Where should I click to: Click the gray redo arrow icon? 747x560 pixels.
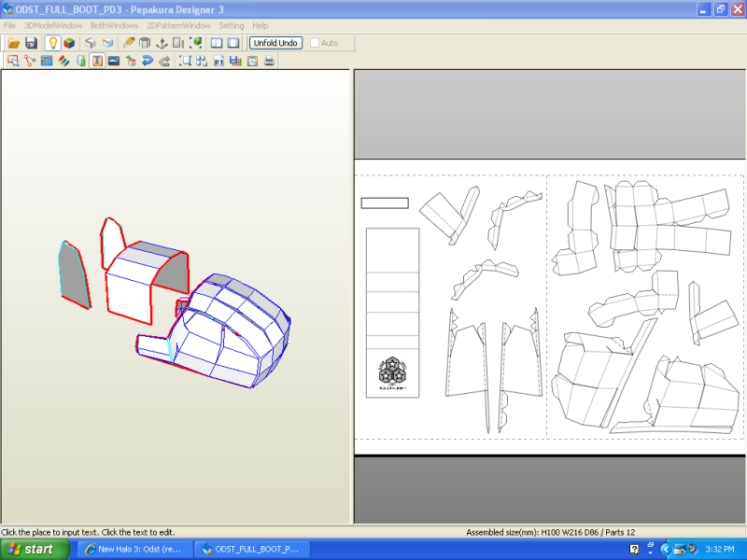(165, 61)
